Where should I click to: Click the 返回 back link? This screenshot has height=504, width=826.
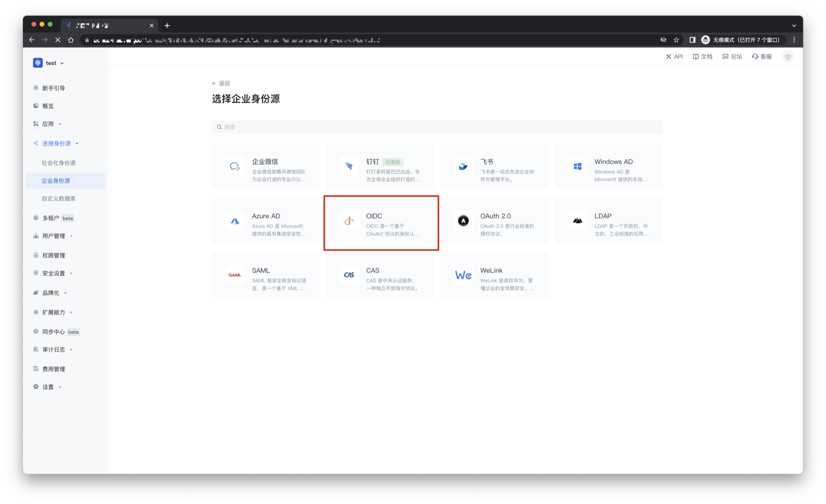point(221,83)
